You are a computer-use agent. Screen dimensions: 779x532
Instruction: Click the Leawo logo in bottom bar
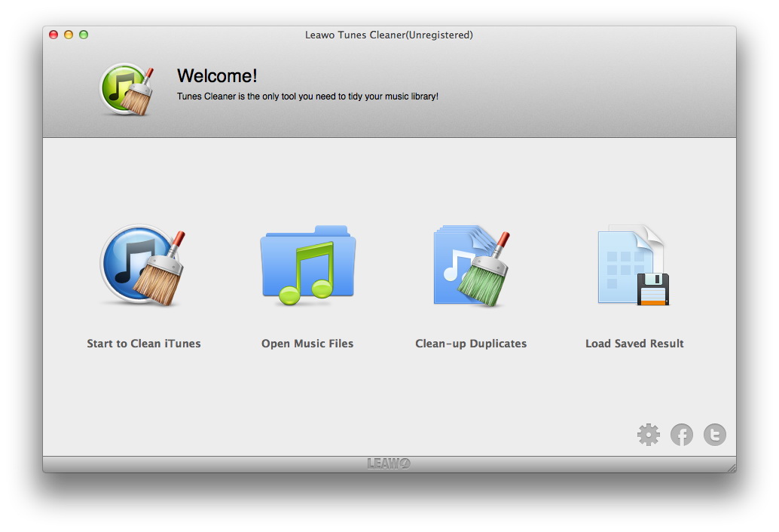(389, 463)
